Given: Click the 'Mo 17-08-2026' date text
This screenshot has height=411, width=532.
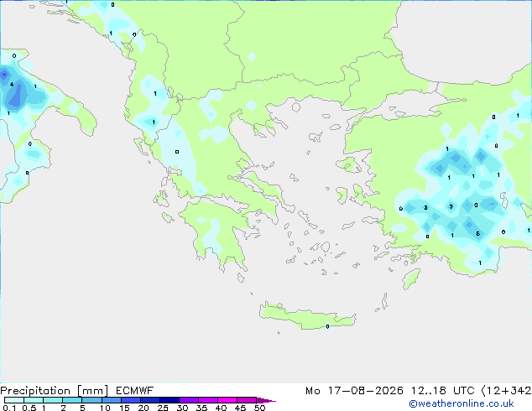Looking at the screenshot, I should click(x=354, y=391).
